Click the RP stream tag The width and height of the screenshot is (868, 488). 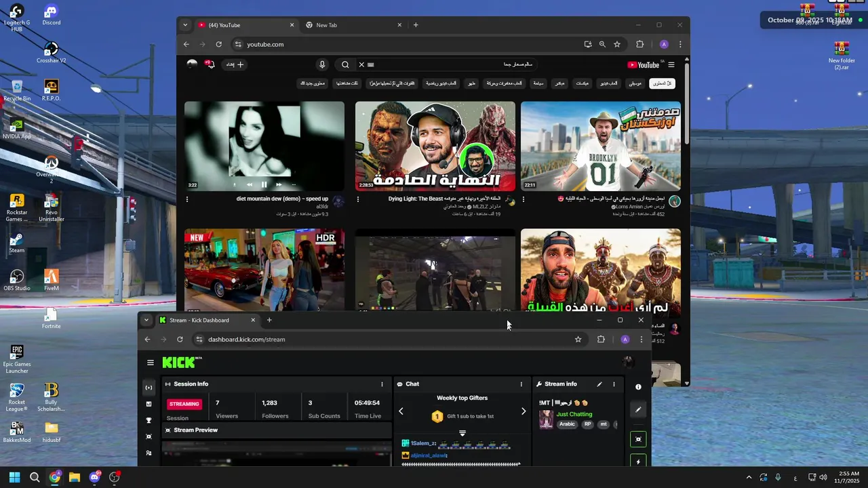[587, 424]
